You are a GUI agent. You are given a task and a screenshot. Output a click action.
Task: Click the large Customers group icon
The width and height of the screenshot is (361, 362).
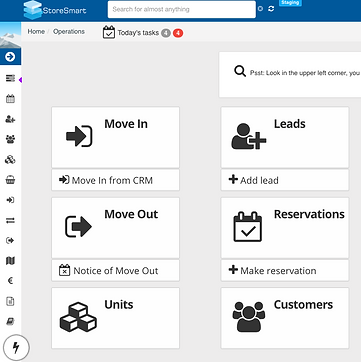tap(249, 317)
